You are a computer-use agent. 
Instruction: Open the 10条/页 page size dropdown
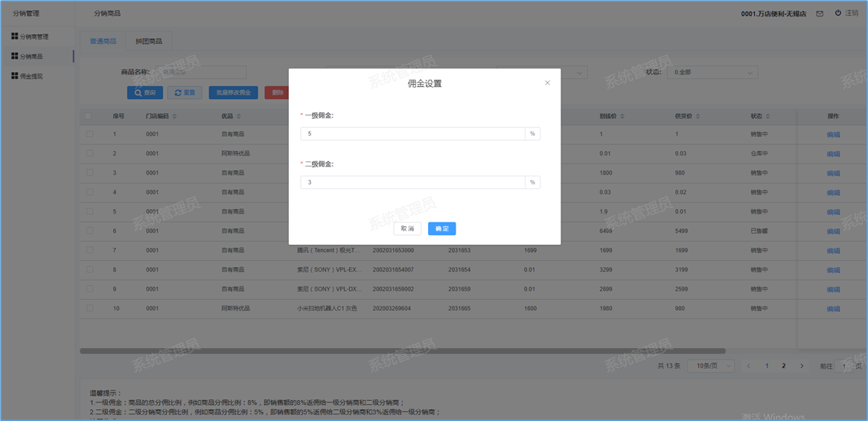[711, 366]
